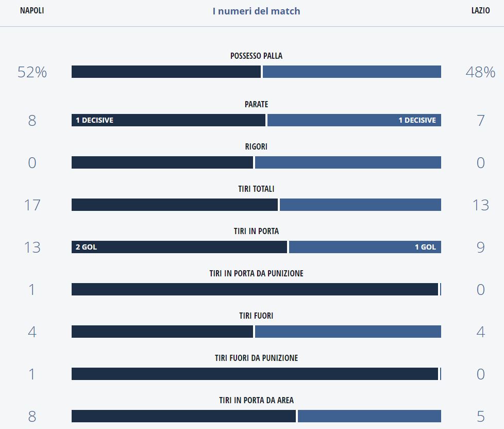Click the TIRI FUORI DA PUNIZIONE label
This screenshot has height=429, width=504.
[x=256, y=358]
